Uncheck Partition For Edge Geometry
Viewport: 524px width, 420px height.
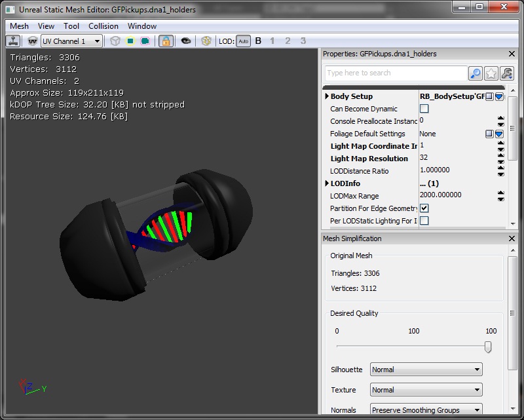point(424,208)
